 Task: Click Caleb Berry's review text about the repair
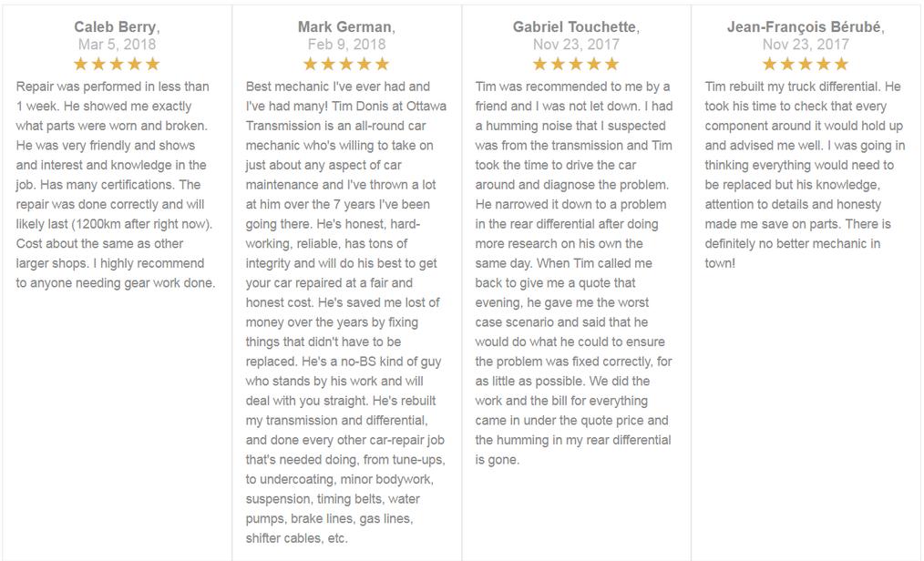116,184
